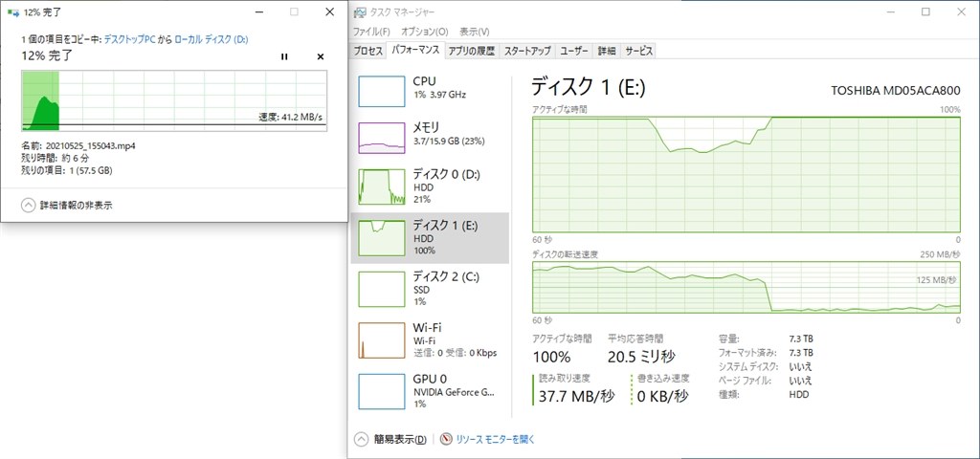Click the TOSHIBA MD05ACA800 model name
This screenshot has width=980, height=459.
coord(895,91)
